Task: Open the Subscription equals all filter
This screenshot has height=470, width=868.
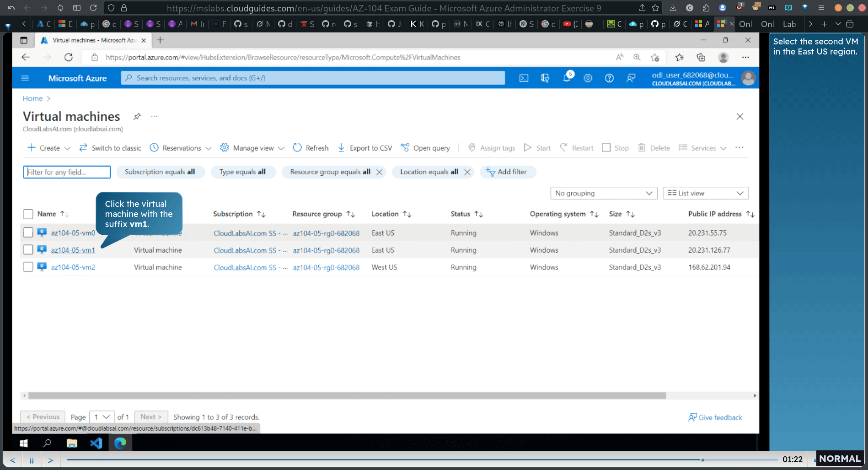Action: coord(160,172)
